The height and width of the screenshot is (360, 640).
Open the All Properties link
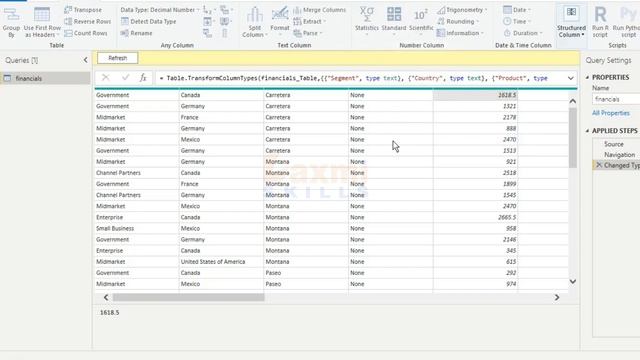(611, 113)
